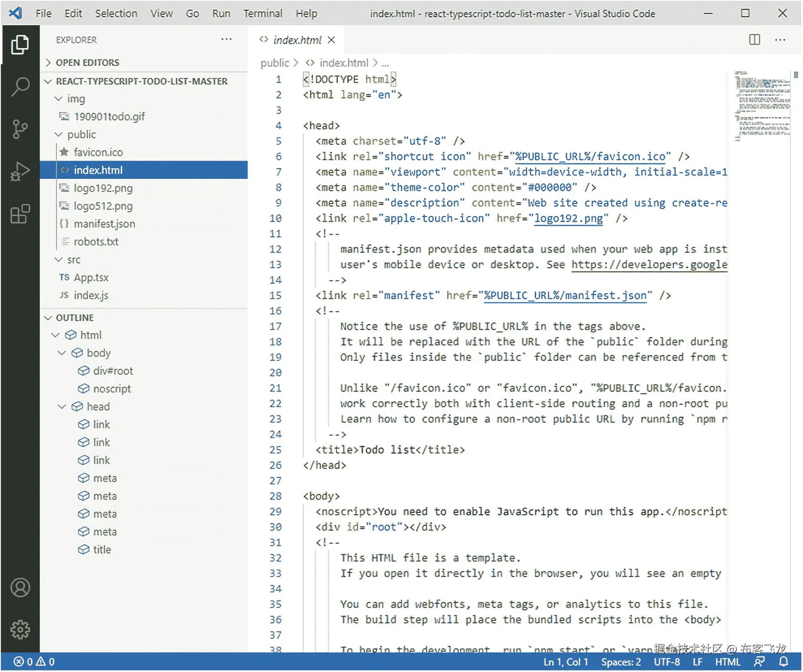This screenshot has width=803, height=672.
Task: Open the Go menu
Action: point(192,14)
